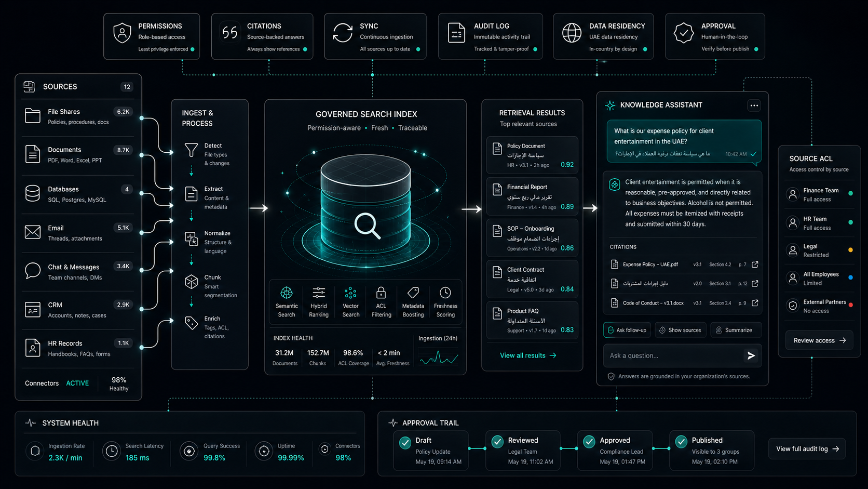The image size is (868, 489).
Task: Click the Draft step checkmark
Action: [405, 442]
